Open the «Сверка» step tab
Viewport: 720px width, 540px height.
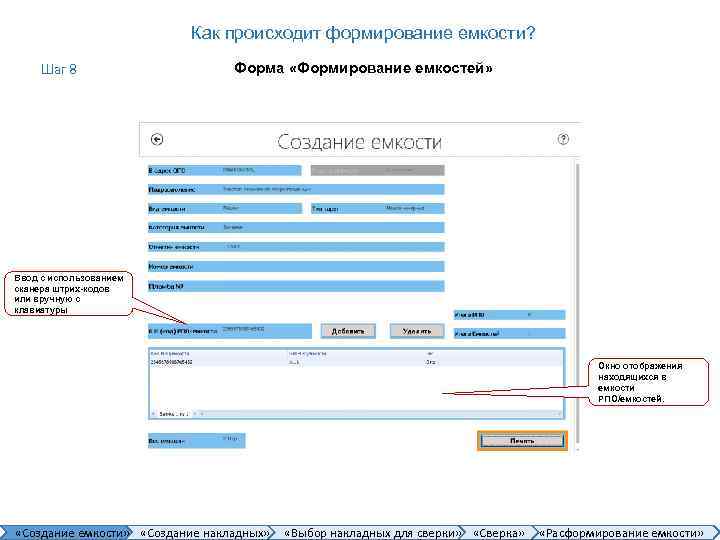click(499, 533)
